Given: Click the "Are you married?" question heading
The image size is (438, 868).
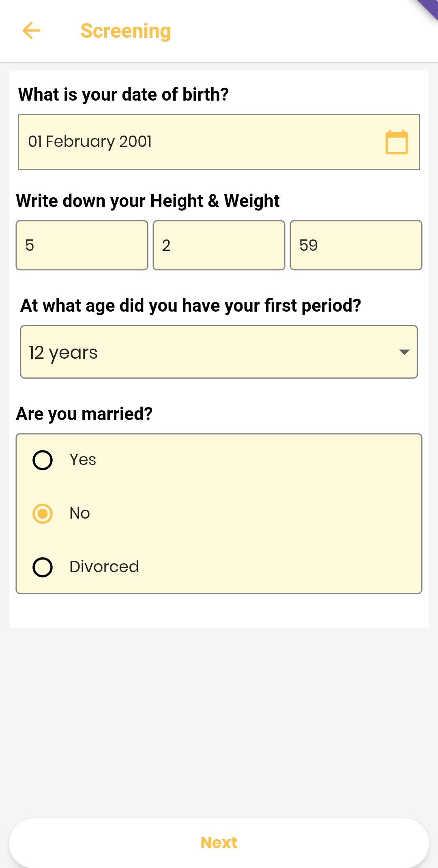Looking at the screenshot, I should [x=84, y=414].
